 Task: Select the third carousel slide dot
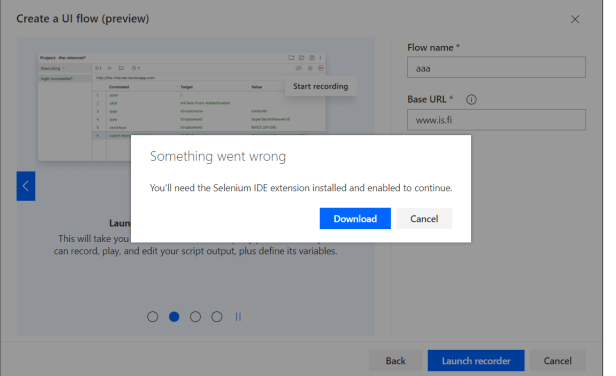click(x=195, y=317)
